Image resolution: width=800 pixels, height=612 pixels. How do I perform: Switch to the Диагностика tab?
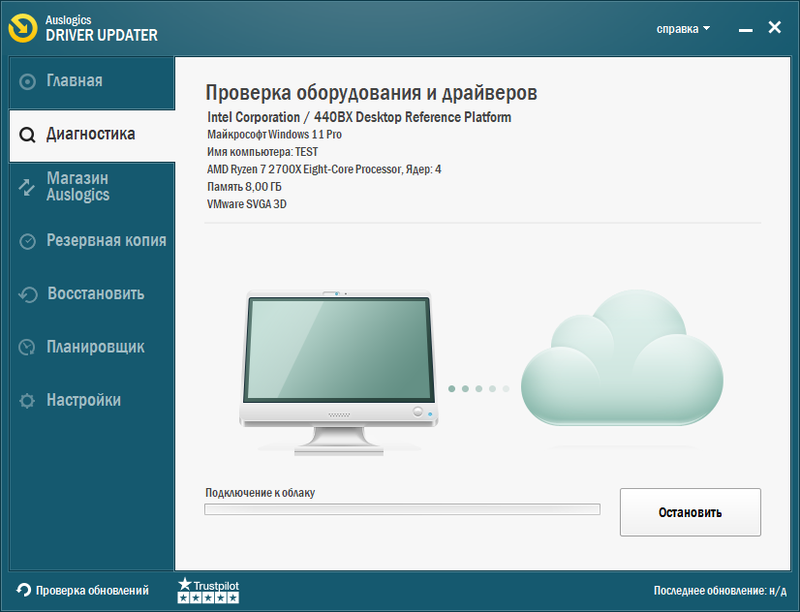pos(92,136)
